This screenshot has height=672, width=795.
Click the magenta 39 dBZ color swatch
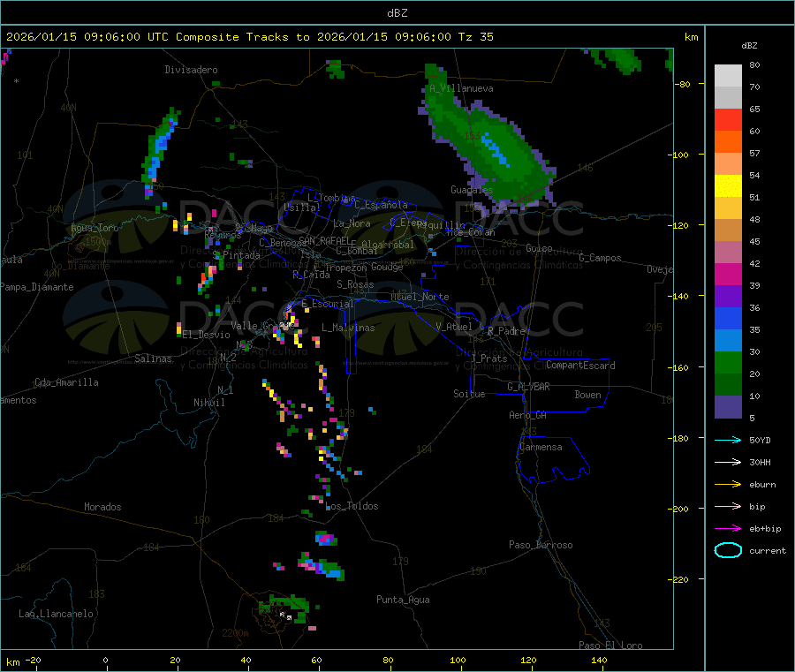tap(728, 274)
